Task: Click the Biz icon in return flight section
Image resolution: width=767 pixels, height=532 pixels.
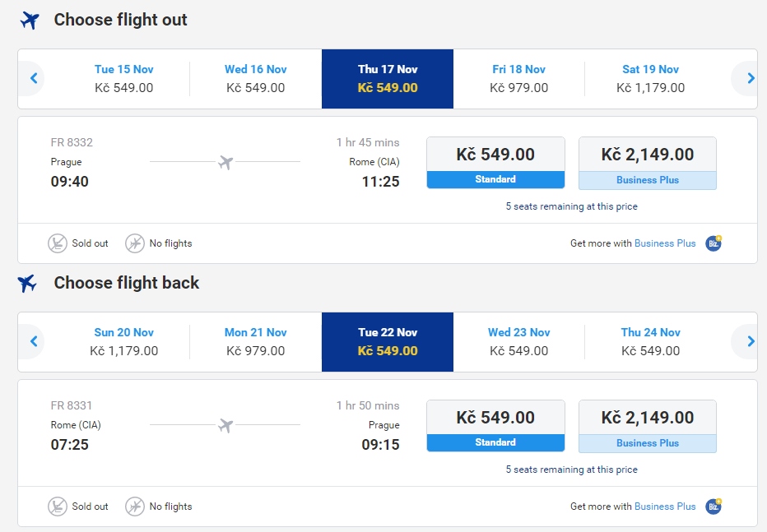Action: (714, 507)
